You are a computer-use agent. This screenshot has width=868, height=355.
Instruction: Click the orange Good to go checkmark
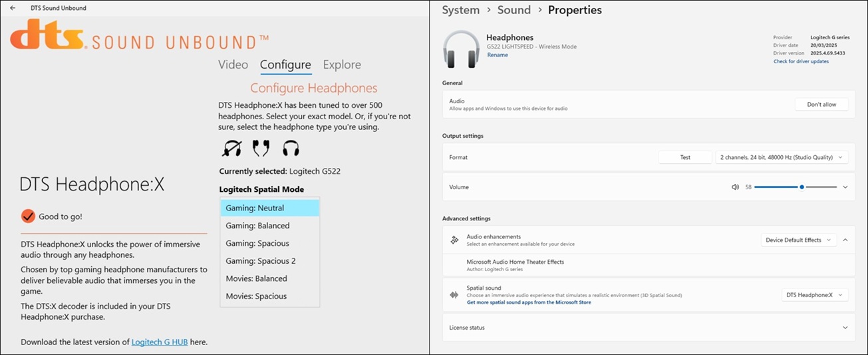point(28,216)
